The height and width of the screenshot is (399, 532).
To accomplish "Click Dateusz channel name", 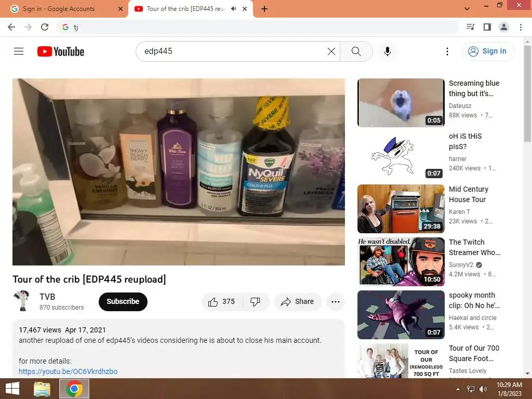I will click(460, 106).
